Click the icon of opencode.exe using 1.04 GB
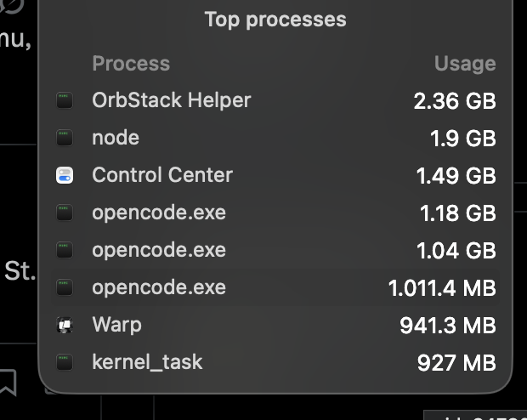Screen dimensions: 527x420 65,250
